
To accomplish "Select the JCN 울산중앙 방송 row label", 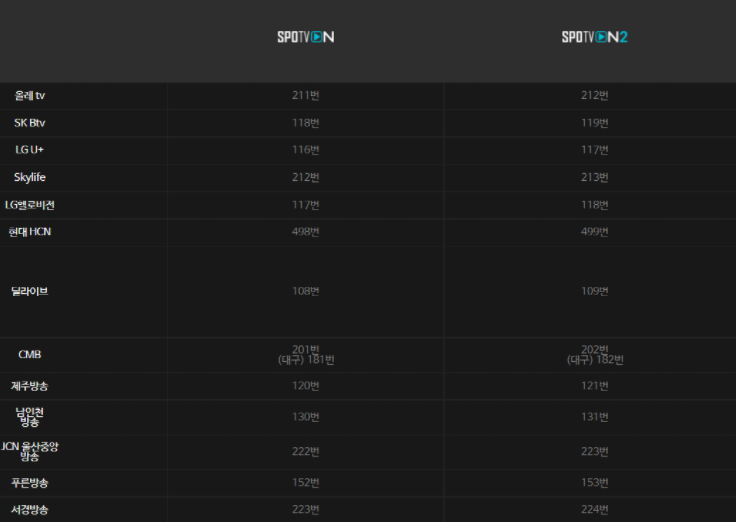I will [x=30, y=452].
